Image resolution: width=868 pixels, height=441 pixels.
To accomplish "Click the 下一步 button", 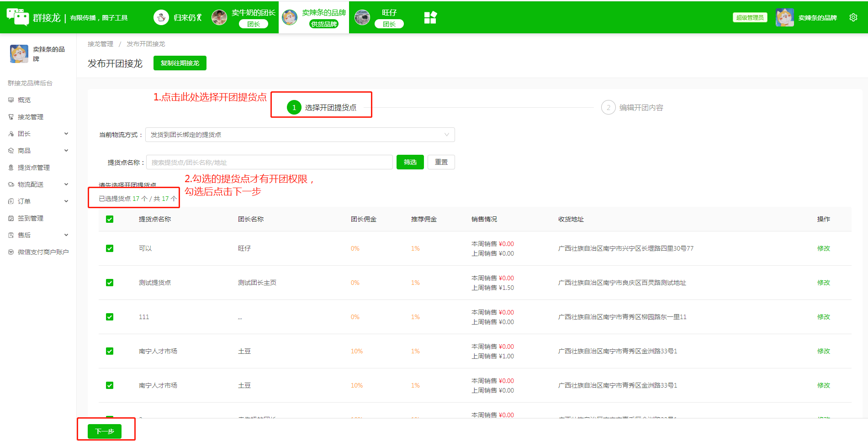I will click(105, 431).
